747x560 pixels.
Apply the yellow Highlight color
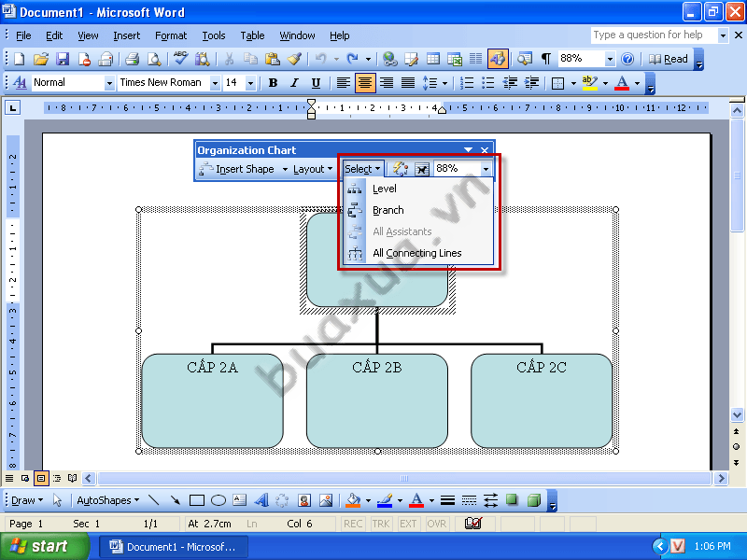590,83
